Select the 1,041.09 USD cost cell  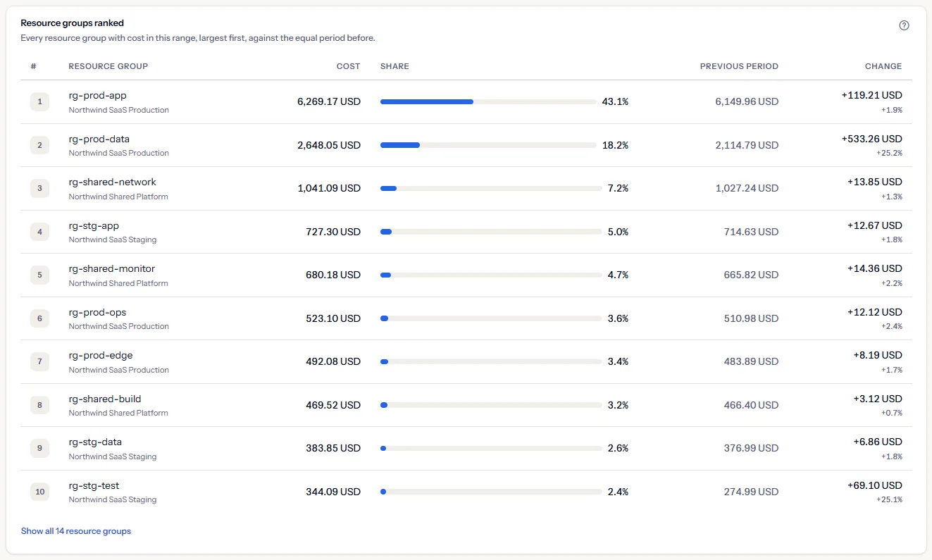330,188
